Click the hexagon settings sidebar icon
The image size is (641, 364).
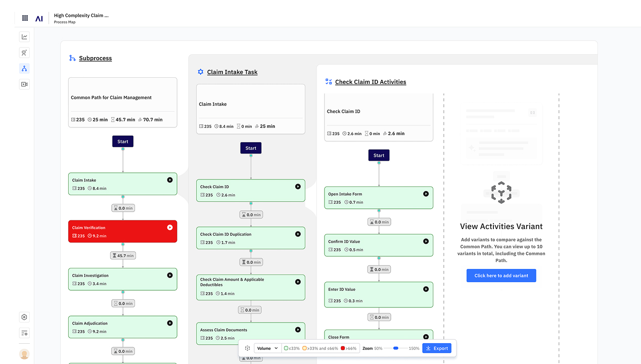(24, 317)
